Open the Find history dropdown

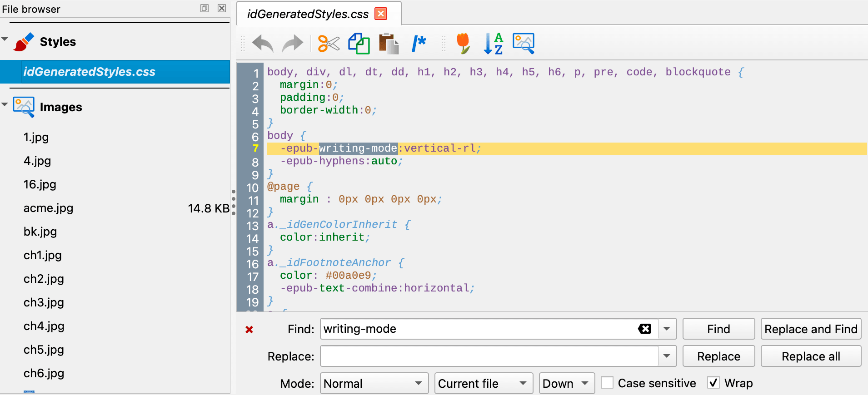point(667,329)
